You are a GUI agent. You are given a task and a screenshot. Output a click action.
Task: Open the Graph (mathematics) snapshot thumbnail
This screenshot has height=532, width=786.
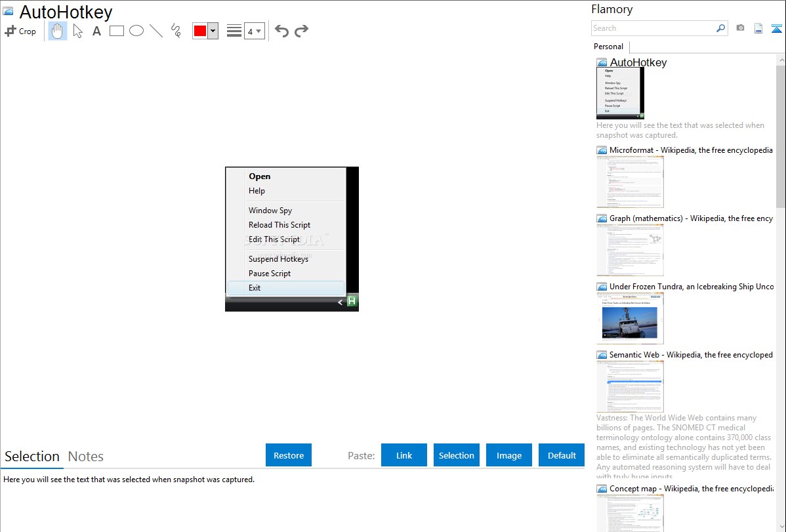630,250
